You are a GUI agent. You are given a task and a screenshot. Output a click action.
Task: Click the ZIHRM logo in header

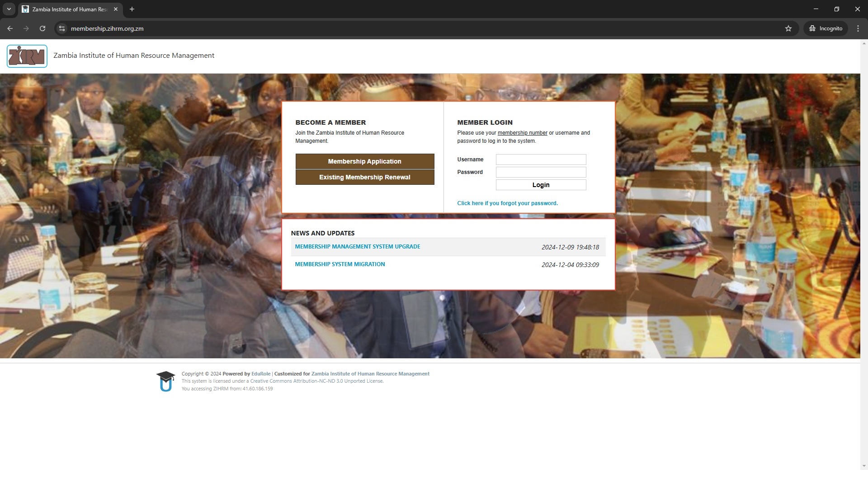pos(27,56)
